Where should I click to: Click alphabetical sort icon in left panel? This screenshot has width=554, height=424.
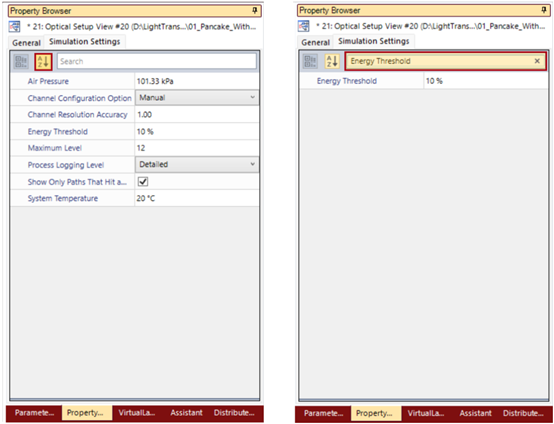pos(43,62)
